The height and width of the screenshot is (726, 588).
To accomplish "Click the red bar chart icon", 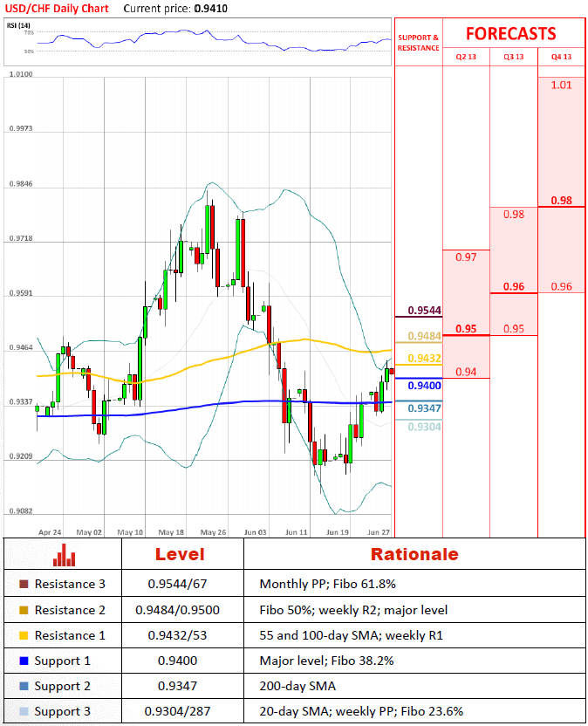I will coord(64,555).
